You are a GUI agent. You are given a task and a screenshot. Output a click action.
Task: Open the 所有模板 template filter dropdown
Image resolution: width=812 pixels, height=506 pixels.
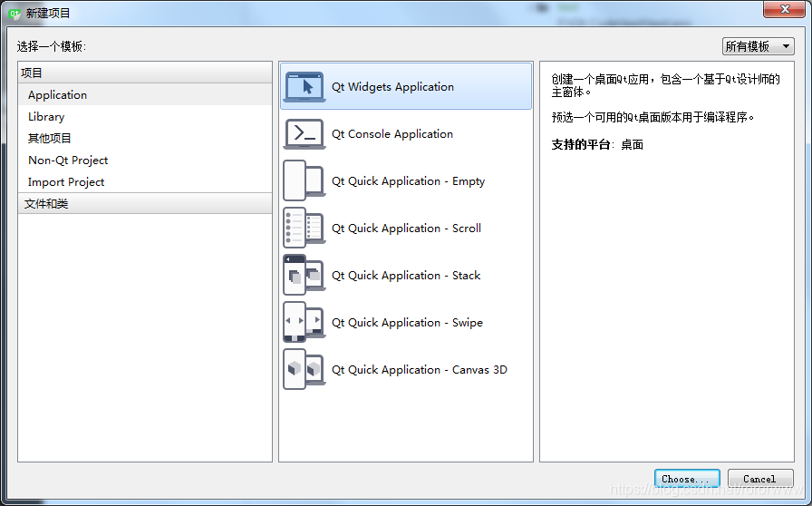(x=759, y=46)
